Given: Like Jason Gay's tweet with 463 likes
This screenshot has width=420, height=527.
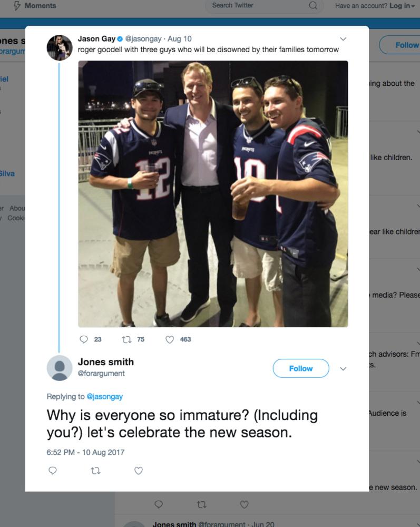Looking at the screenshot, I should 170,339.
